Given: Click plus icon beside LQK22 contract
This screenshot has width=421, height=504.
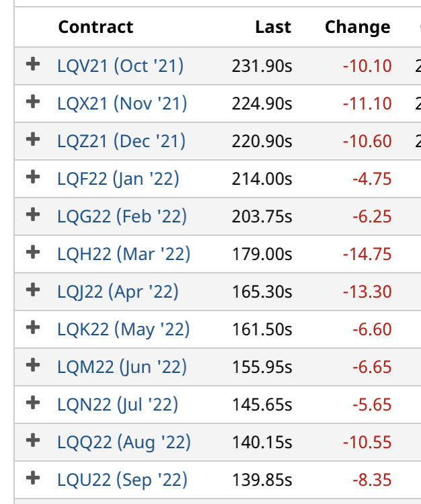Looking at the screenshot, I should click(x=33, y=327).
